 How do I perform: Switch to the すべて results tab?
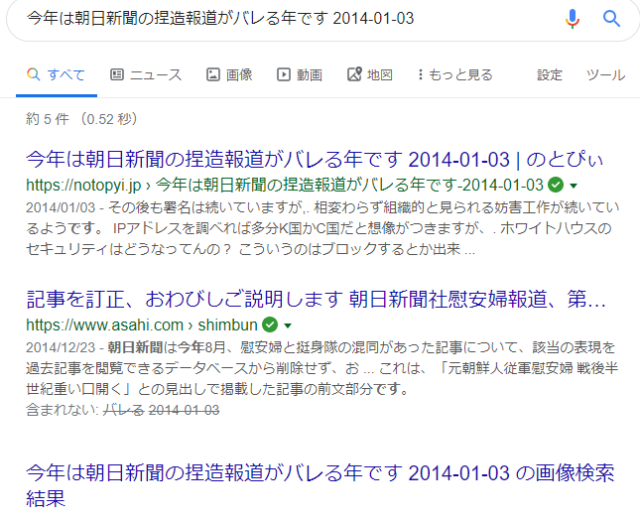(x=56, y=75)
